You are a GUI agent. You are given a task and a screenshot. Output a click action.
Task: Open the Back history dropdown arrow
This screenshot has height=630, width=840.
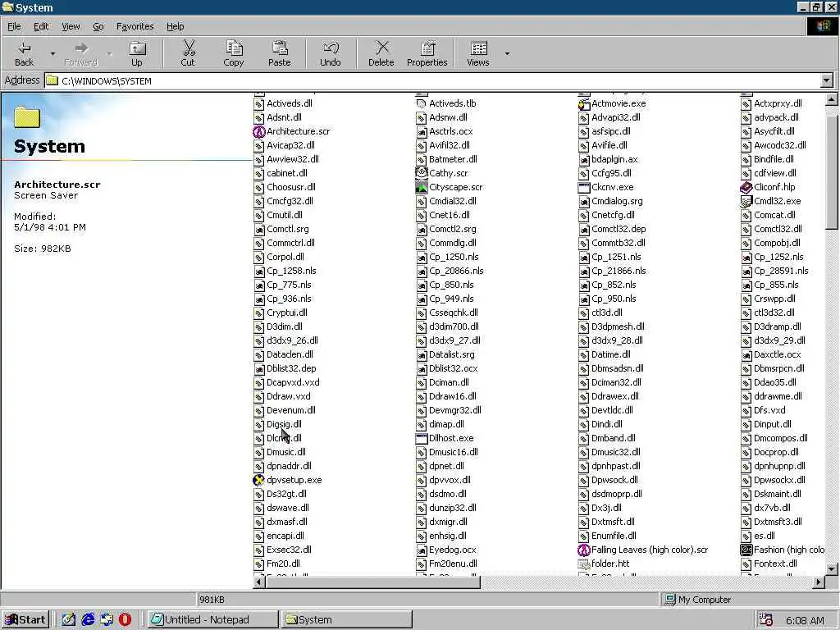click(52, 53)
